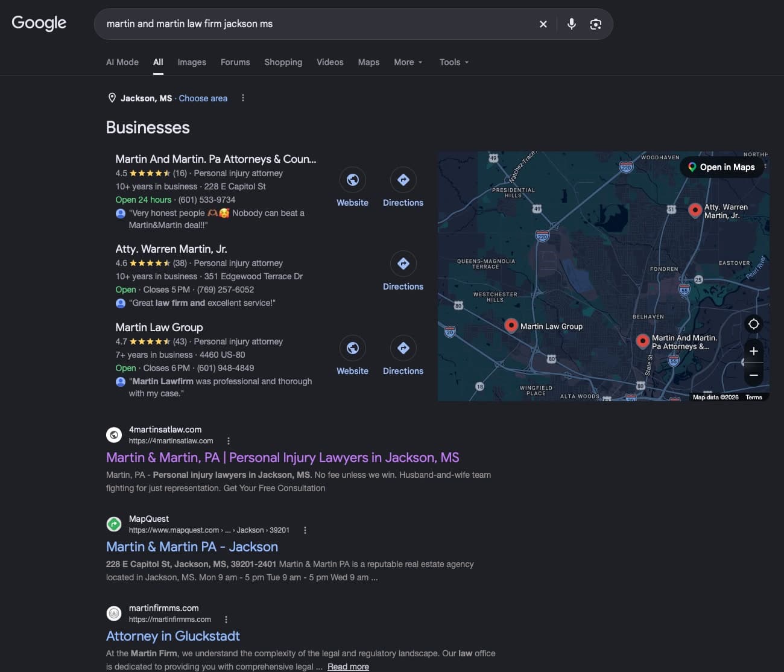The width and height of the screenshot is (784, 672).
Task: Click the 4martinsatlaw.com site favicon
Action: [x=114, y=435]
